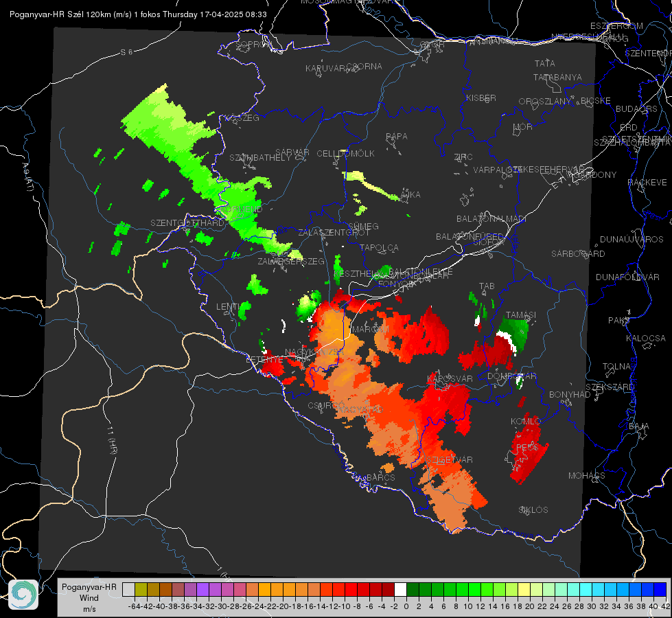Viewport: 672px width, 618px height.
Task: Click the SÁRVÁR city label
Action: (x=292, y=152)
